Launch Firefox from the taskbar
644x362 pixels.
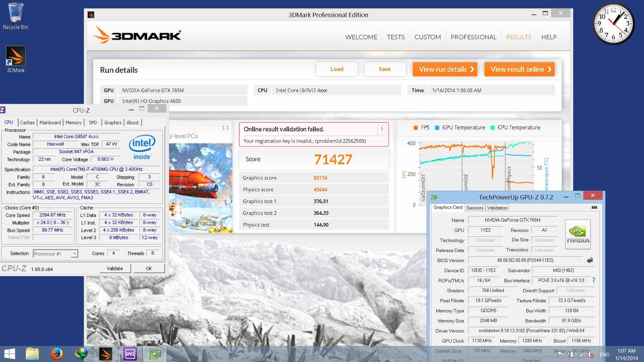click(x=57, y=354)
